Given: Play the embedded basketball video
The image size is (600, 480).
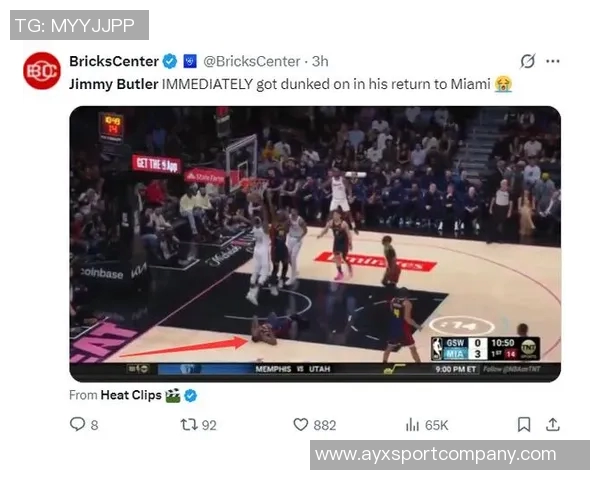Looking at the screenshot, I should tap(315, 244).
